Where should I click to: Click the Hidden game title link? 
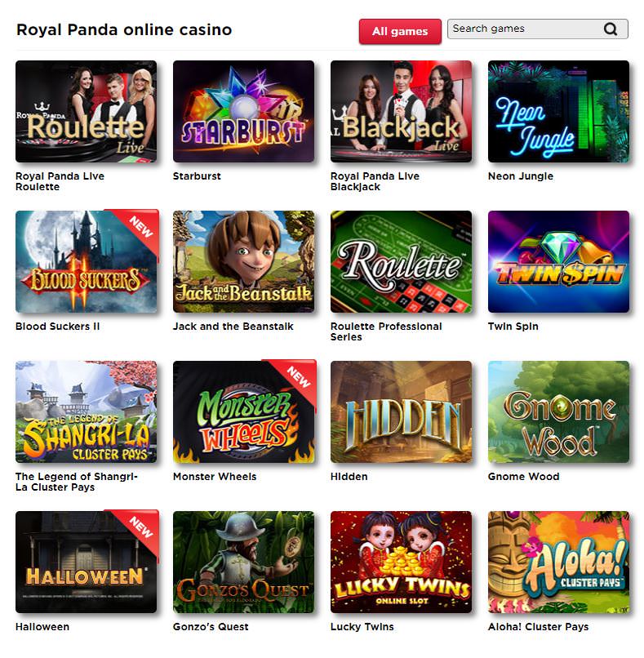tap(349, 477)
